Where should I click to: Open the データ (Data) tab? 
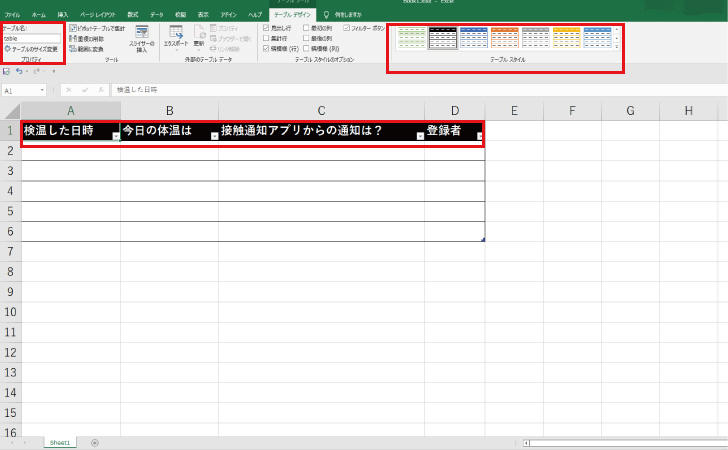click(x=156, y=15)
